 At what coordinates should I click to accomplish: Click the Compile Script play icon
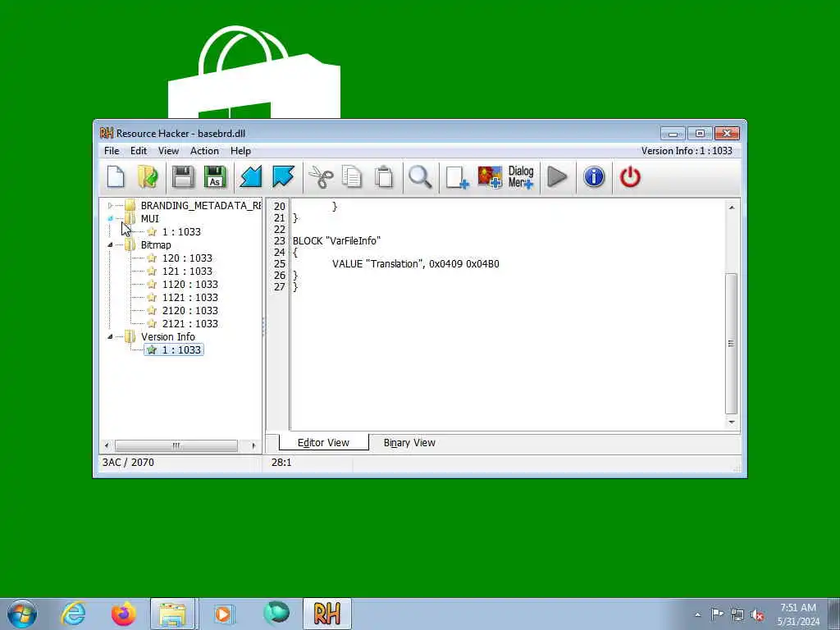(557, 177)
